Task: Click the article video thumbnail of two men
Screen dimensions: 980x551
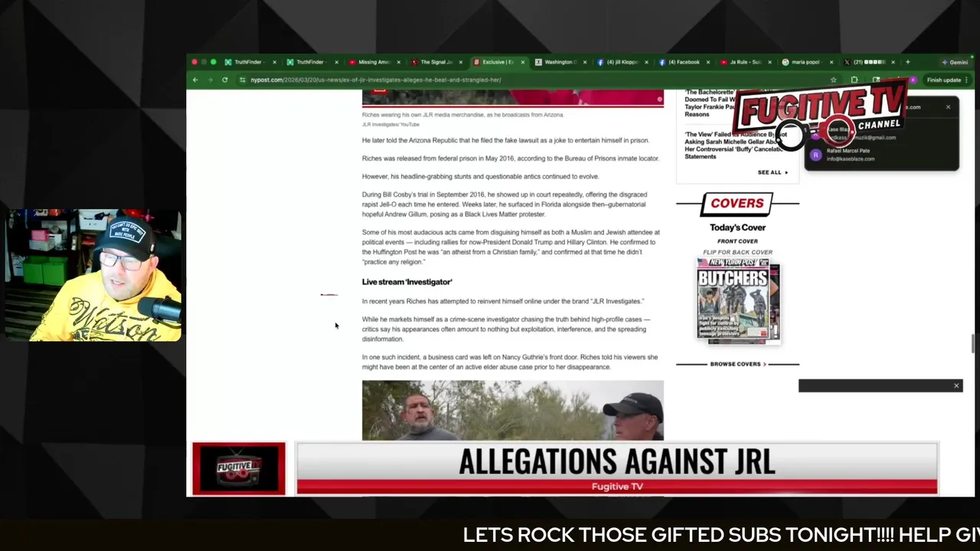Action: point(513,410)
